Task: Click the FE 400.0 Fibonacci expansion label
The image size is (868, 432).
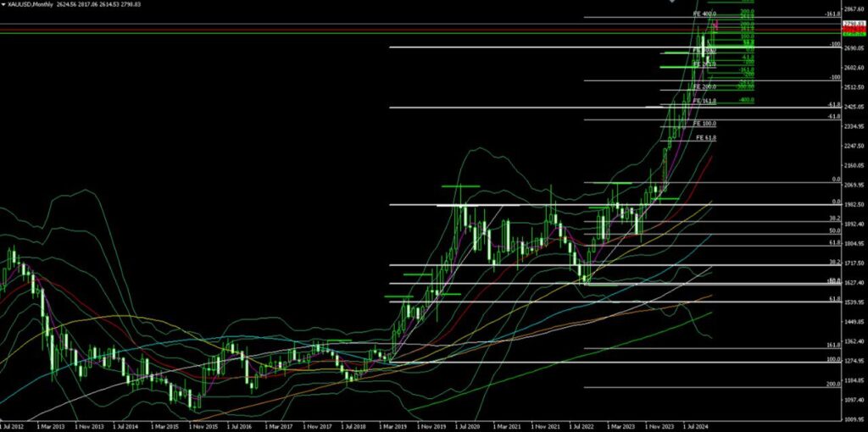Action: point(704,14)
